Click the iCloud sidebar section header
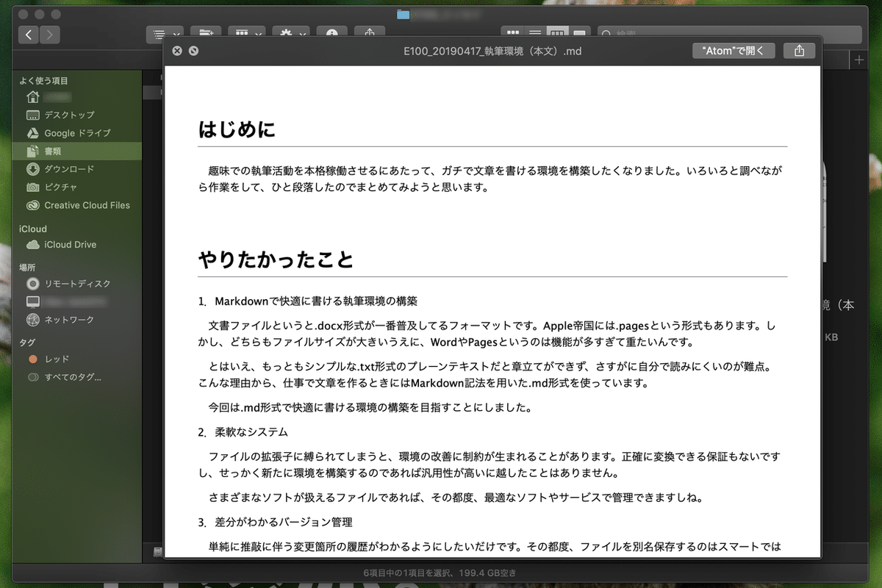Viewport: 882px width, 588px height. coord(32,229)
